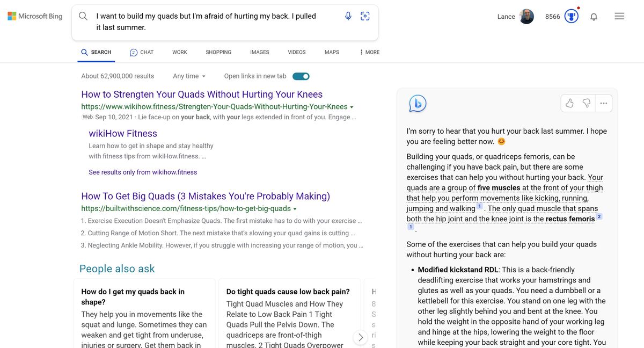The width and height of the screenshot is (644, 348).
Task: Open citation 2 after rectus femoris
Action: tap(599, 216)
